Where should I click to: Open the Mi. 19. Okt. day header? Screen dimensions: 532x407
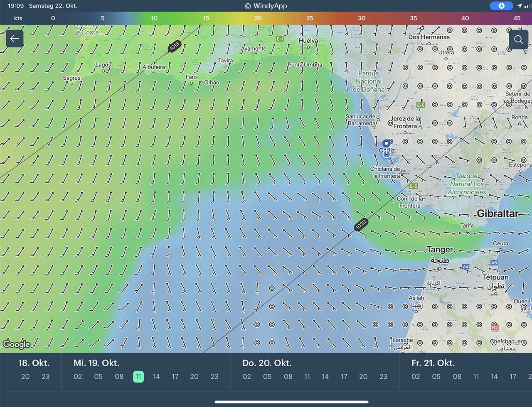tap(96, 363)
